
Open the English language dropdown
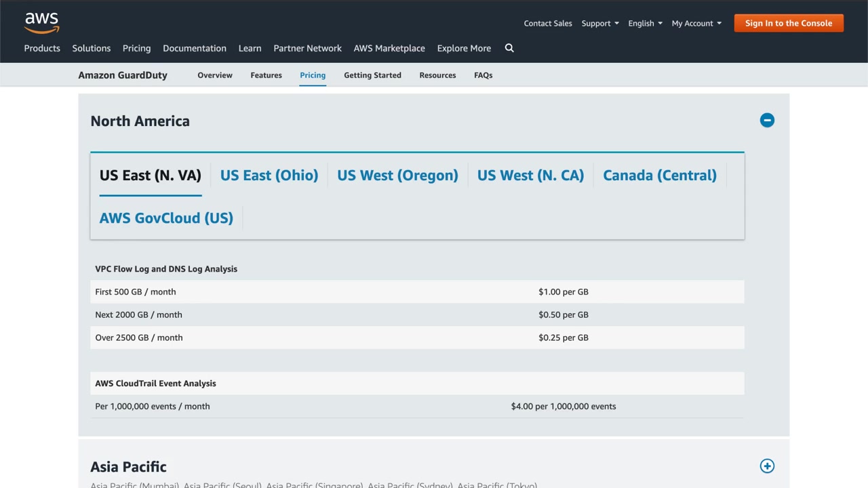click(x=645, y=23)
